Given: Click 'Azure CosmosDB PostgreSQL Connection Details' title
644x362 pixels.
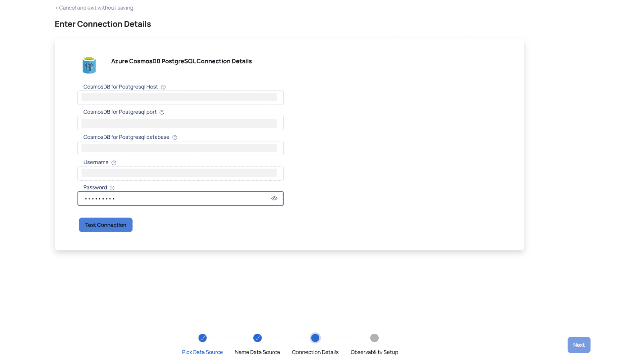Looking at the screenshot, I should click(x=181, y=61).
